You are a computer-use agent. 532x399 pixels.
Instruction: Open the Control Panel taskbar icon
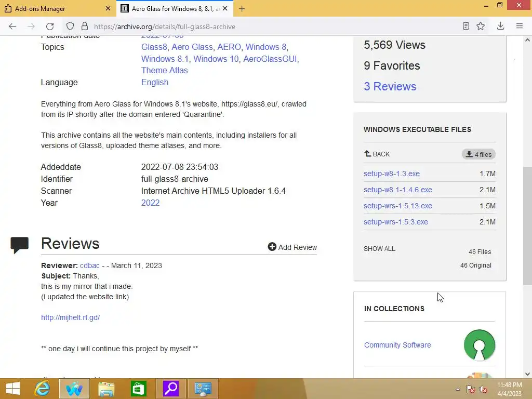coord(203,389)
